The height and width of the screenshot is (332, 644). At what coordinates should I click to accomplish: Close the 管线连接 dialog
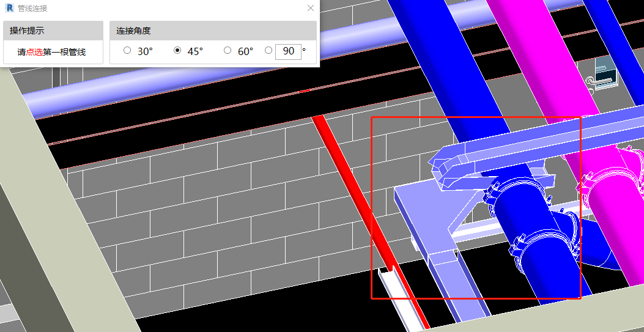click(311, 8)
